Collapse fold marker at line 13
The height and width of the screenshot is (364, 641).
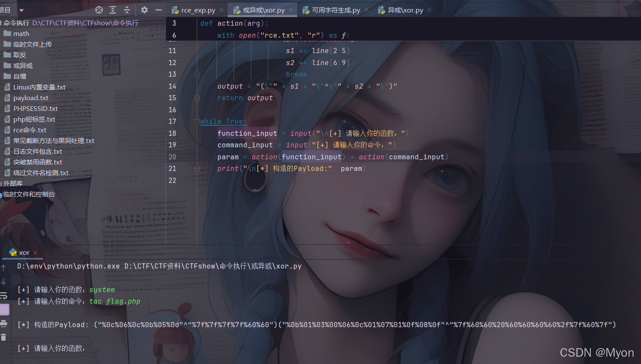coord(197,74)
